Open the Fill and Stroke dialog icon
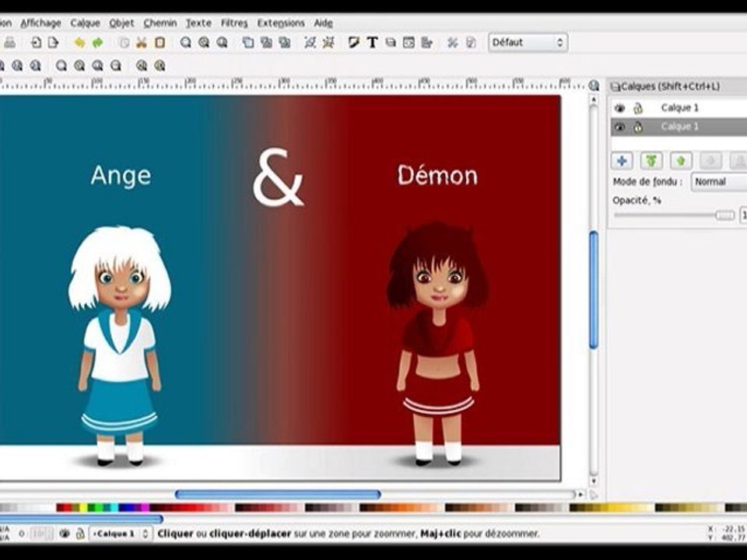 point(354,43)
